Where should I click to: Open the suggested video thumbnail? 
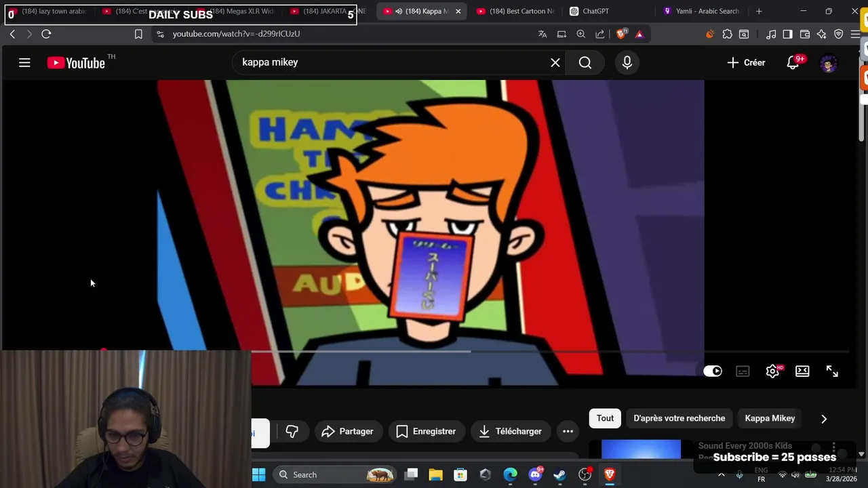pos(641,449)
